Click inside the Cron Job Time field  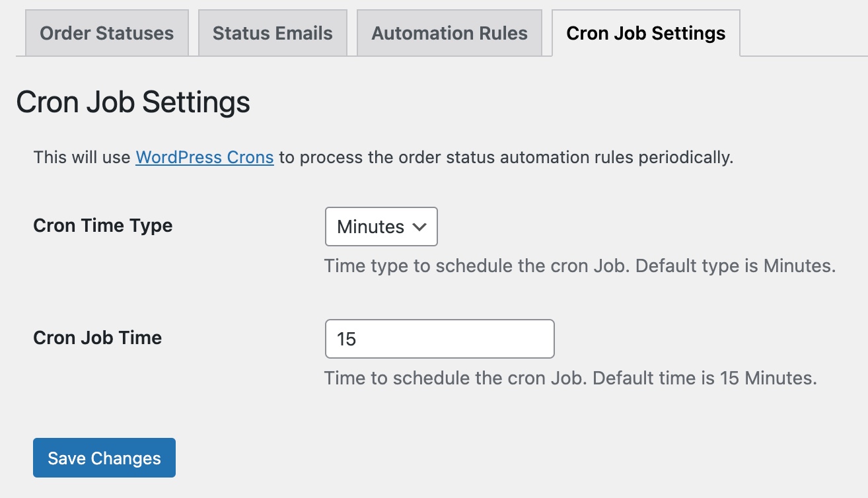tap(439, 338)
